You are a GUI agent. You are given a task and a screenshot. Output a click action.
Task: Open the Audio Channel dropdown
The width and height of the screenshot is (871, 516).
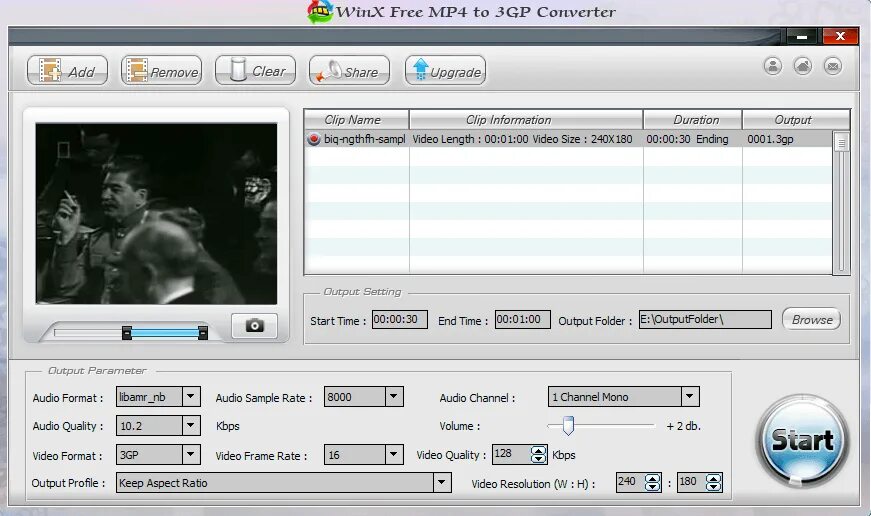pos(689,397)
